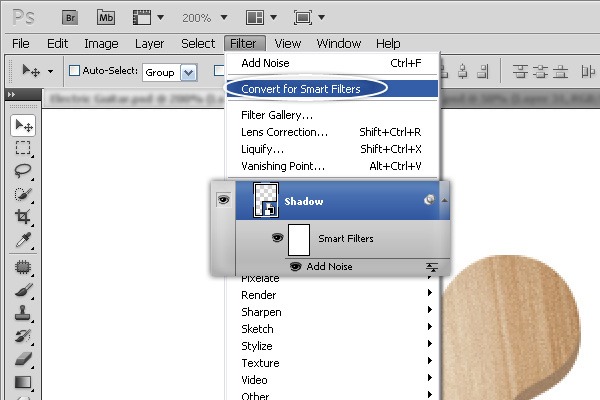Open the Select menu
The width and height of the screenshot is (600, 400).
click(198, 44)
